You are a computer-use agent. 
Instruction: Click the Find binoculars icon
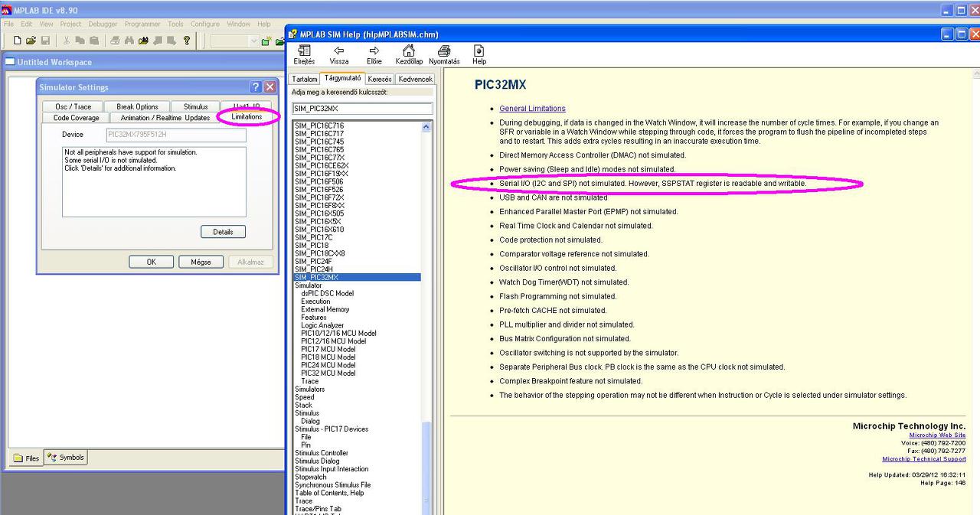pos(129,41)
